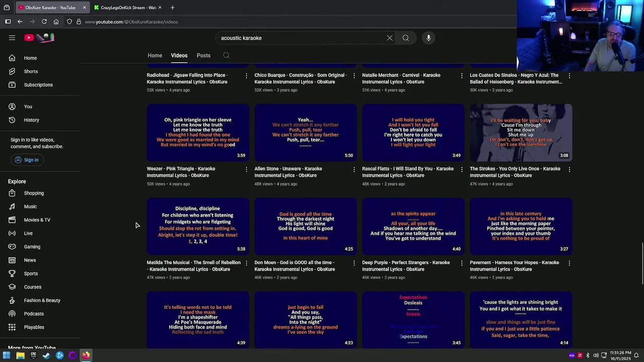Open Natalie Merchant Carnival video title
Screen dimensions: 644x362
click(x=401, y=78)
